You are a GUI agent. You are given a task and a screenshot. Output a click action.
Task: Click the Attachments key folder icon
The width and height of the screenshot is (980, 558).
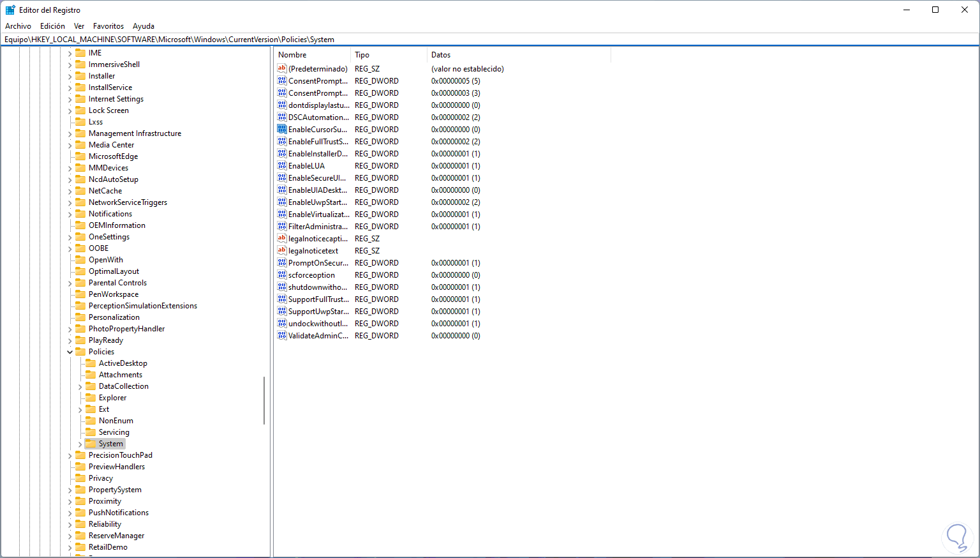click(91, 375)
